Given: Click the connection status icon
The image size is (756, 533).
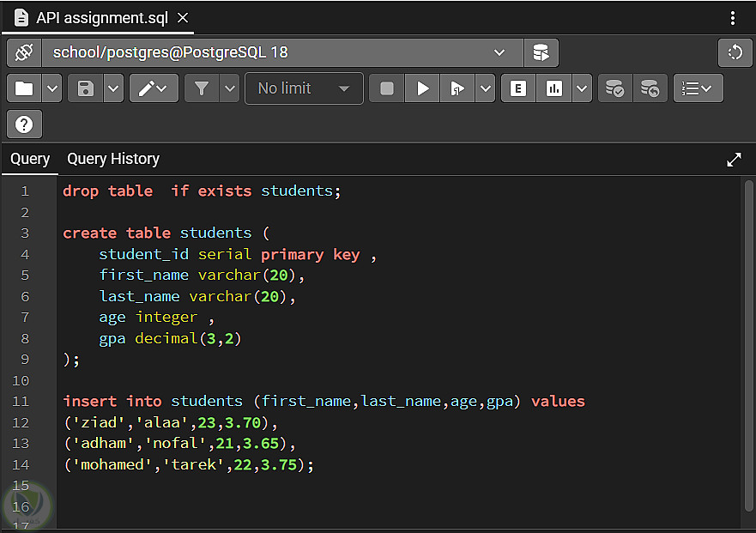Looking at the screenshot, I should [x=24, y=53].
